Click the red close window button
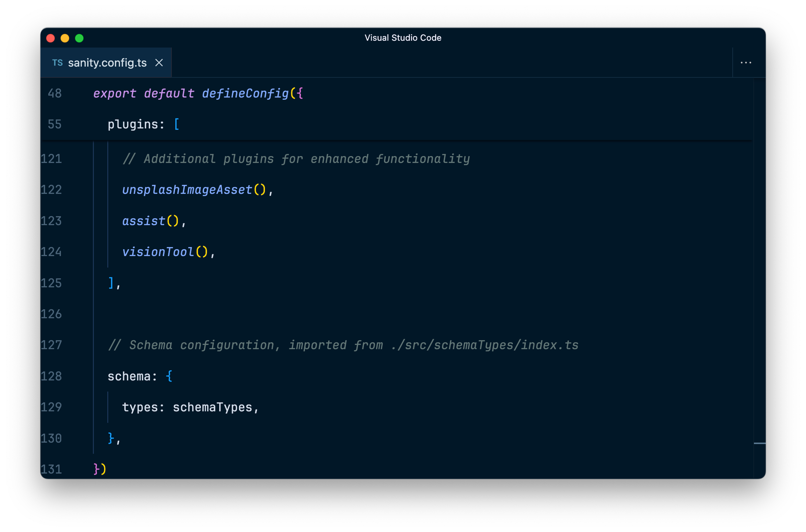 tap(51, 38)
